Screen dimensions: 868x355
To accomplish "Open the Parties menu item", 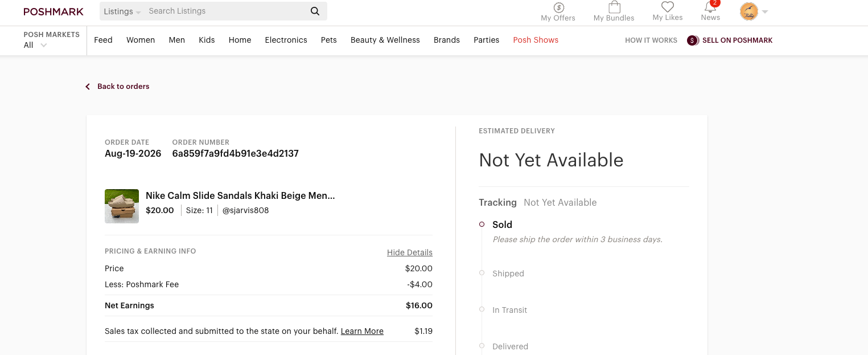I will [487, 40].
